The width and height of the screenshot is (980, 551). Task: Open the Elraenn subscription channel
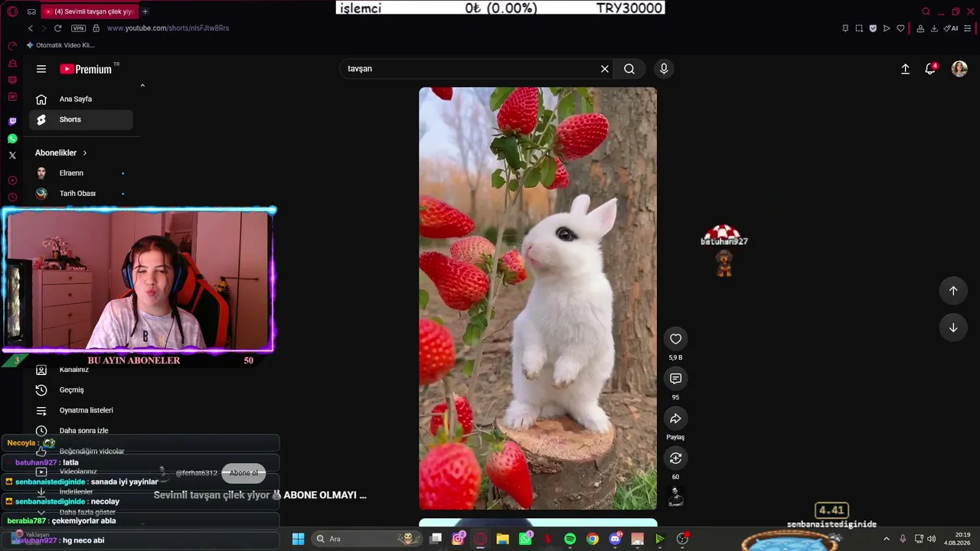81,173
